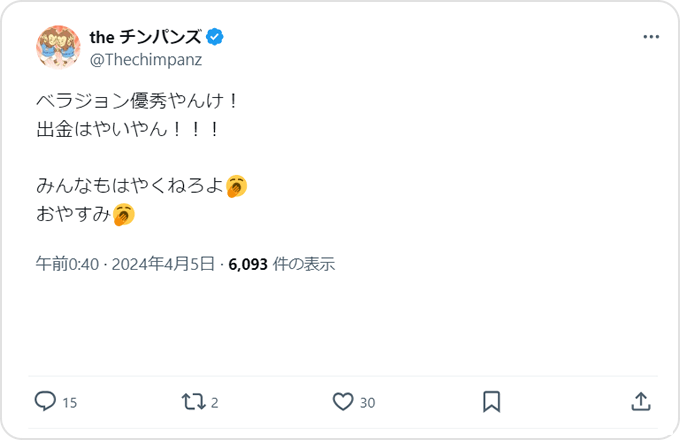The width and height of the screenshot is (680, 440).
Task: Click the yawning emoji after みんなもはやくねろよ
Action: tap(236, 186)
